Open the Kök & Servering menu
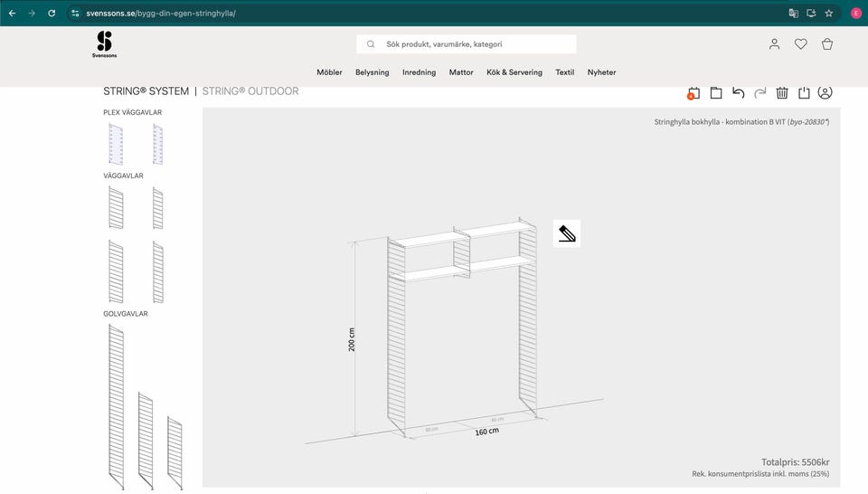Viewport: 868px width, 494px height. click(514, 72)
